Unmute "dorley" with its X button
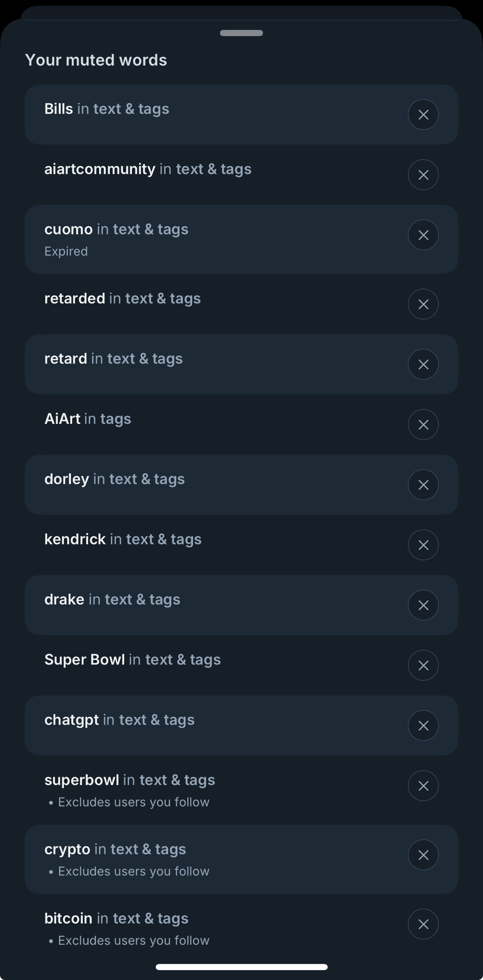This screenshot has width=483, height=980. [x=423, y=485]
